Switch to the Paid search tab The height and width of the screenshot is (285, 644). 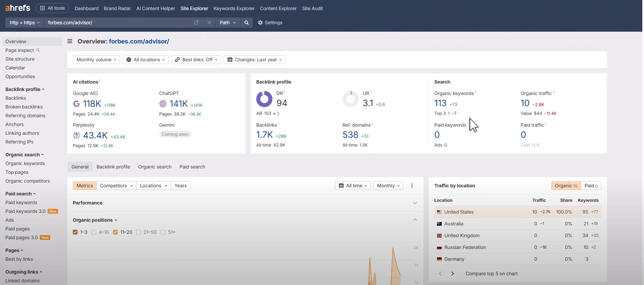click(192, 167)
